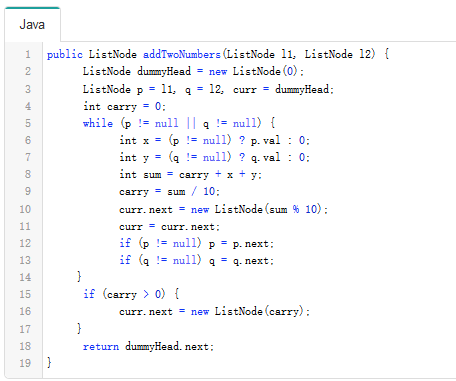Click 'curr.next = new ListNode(sum % 10);' line
Image resolution: width=456 pixels, height=381 pixels.
coord(223,209)
